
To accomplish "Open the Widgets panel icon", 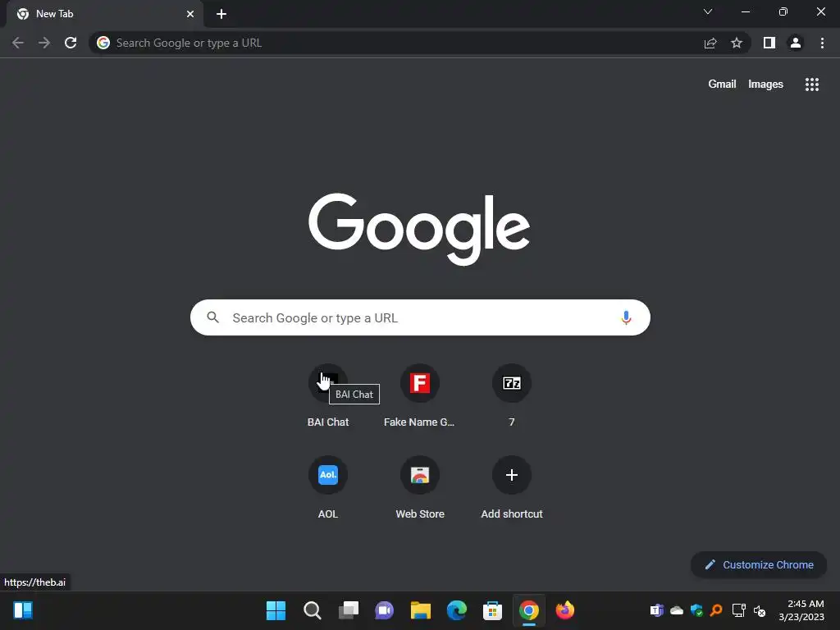I will (x=23, y=610).
